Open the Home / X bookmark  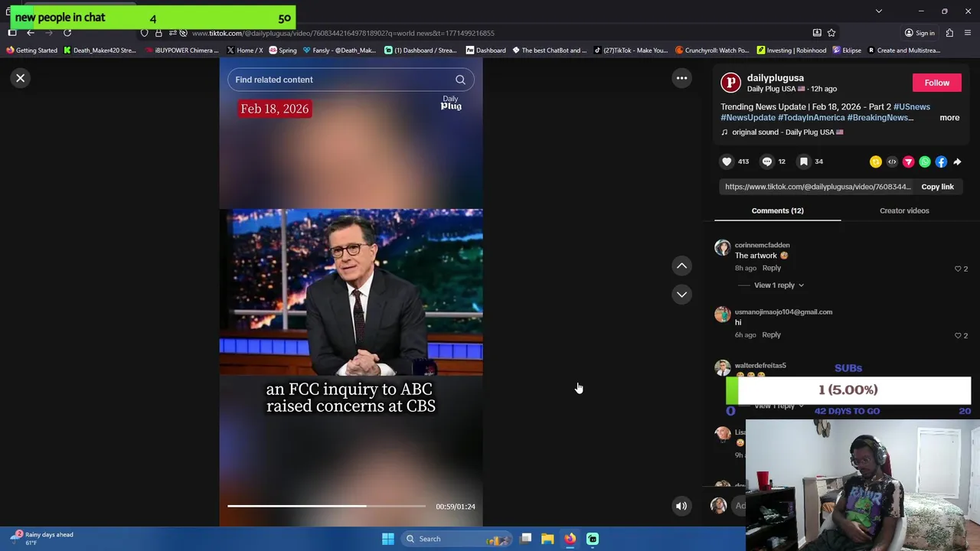click(x=244, y=51)
